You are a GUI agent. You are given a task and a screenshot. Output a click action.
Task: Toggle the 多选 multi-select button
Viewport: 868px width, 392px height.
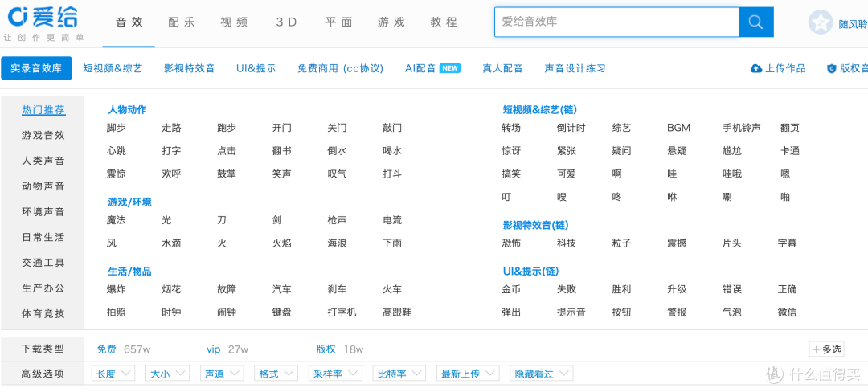[826, 349]
